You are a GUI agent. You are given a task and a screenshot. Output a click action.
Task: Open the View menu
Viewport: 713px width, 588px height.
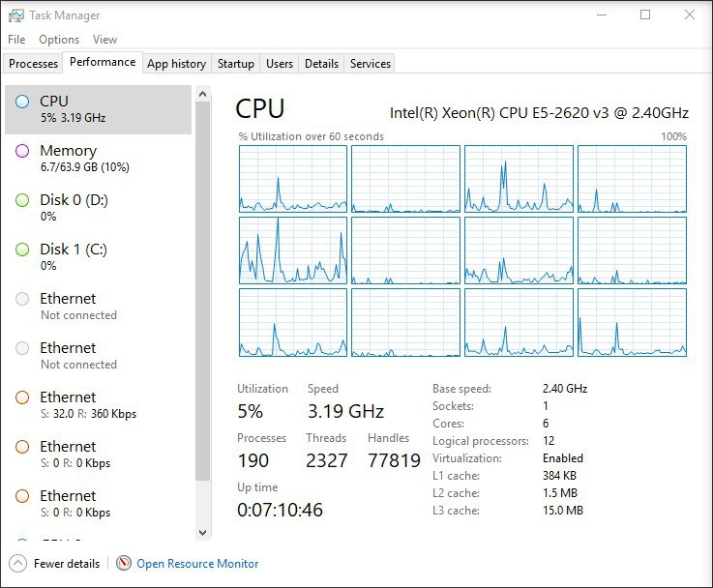pos(105,40)
